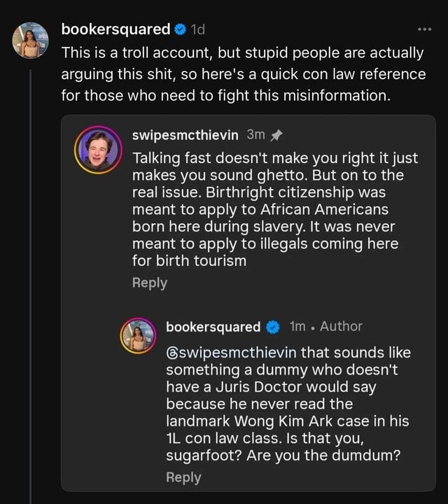Click the verified badge beside top bookersquared name
This screenshot has height=504, width=448.
tap(180, 29)
